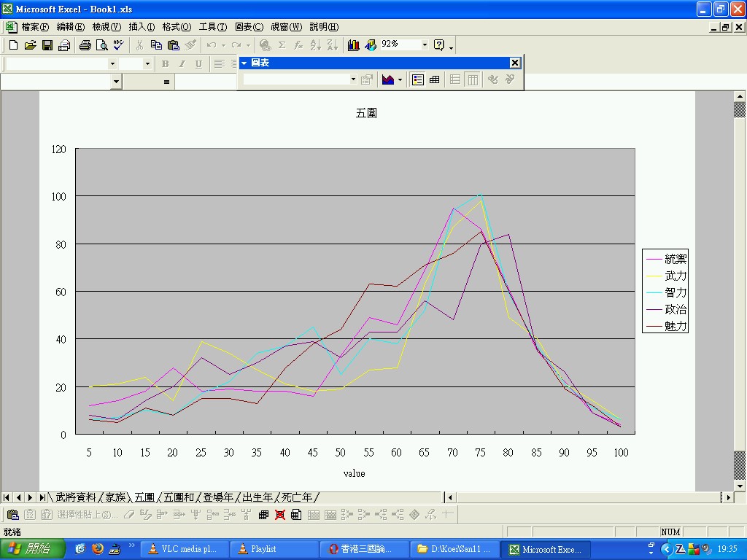Save the workbook with the floppy disk icon
This screenshot has width=747, height=560.
tap(47, 45)
